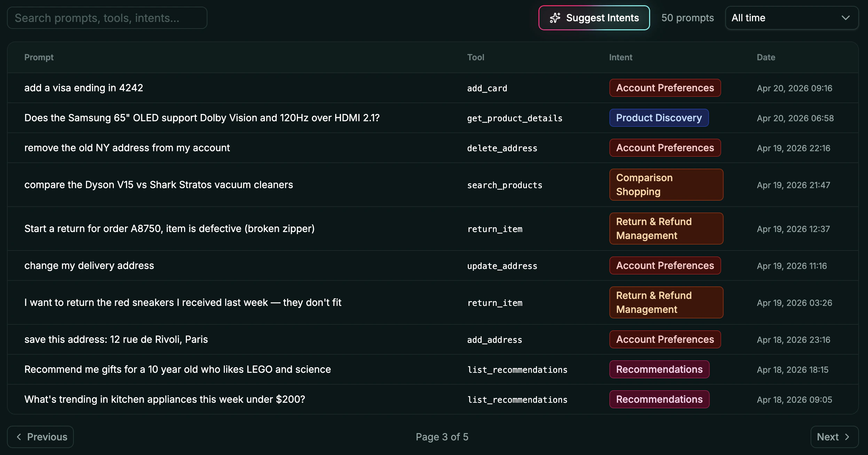
Task: Go to the Next page
Action: click(x=835, y=437)
